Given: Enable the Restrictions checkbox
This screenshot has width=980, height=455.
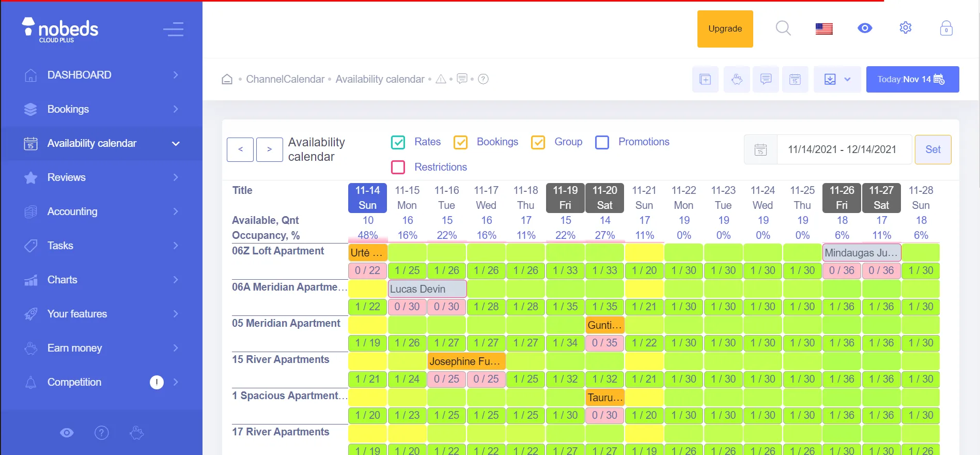Looking at the screenshot, I should pos(398,167).
